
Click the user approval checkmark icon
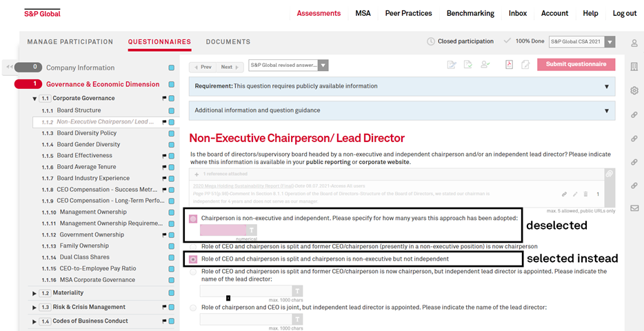pos(485,64)
